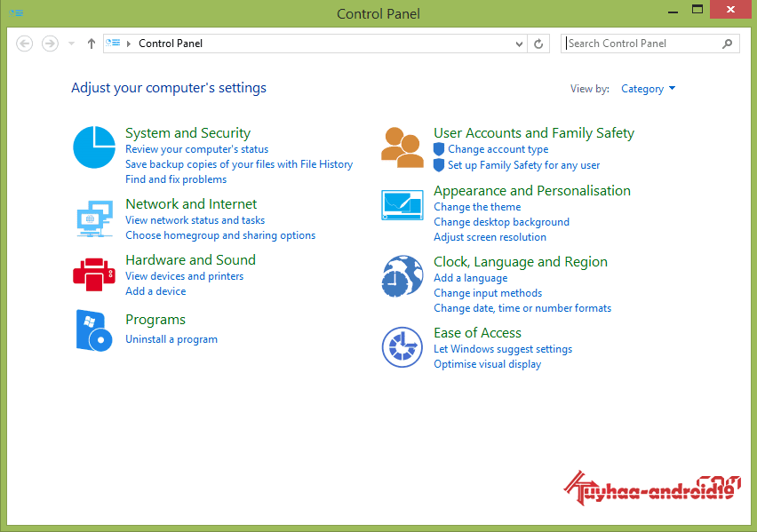Image resolution: width=757 pixels, height=532 pixels.
Task: Open Save backup copies with File History
Action: (239, 164)
